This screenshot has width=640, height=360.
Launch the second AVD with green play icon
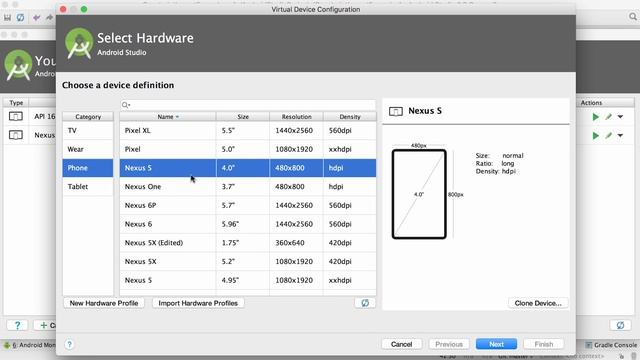[x=596, y=136]
